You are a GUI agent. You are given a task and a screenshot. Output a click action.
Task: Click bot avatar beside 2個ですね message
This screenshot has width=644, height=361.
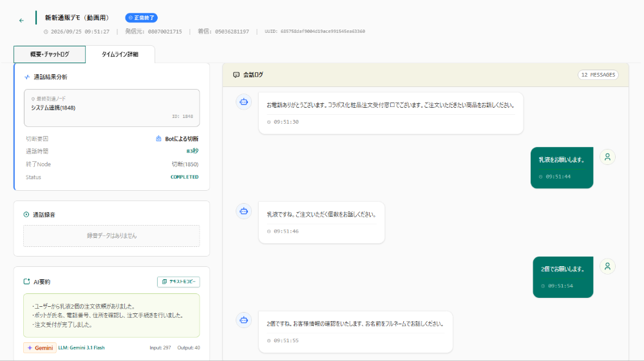coord(243,320)
